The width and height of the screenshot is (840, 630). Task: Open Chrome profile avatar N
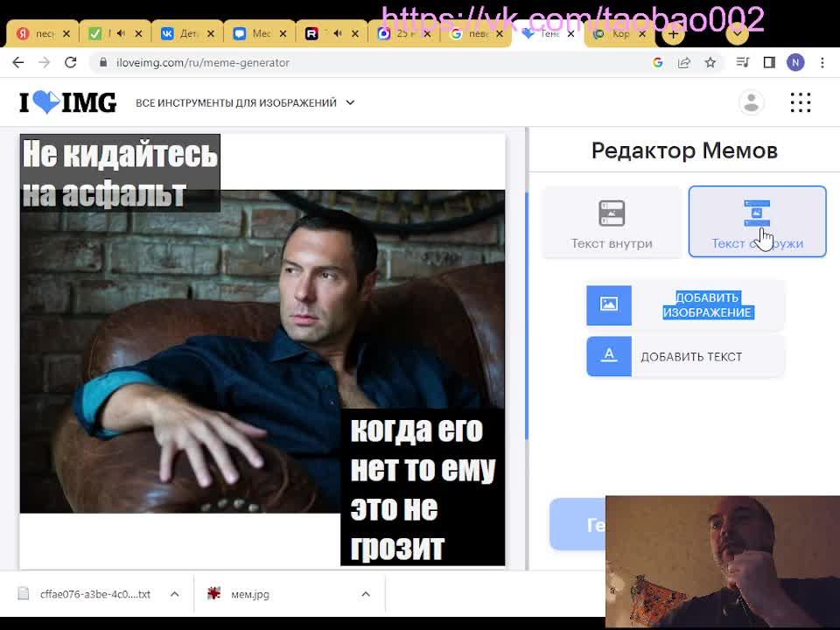[795, 63]
